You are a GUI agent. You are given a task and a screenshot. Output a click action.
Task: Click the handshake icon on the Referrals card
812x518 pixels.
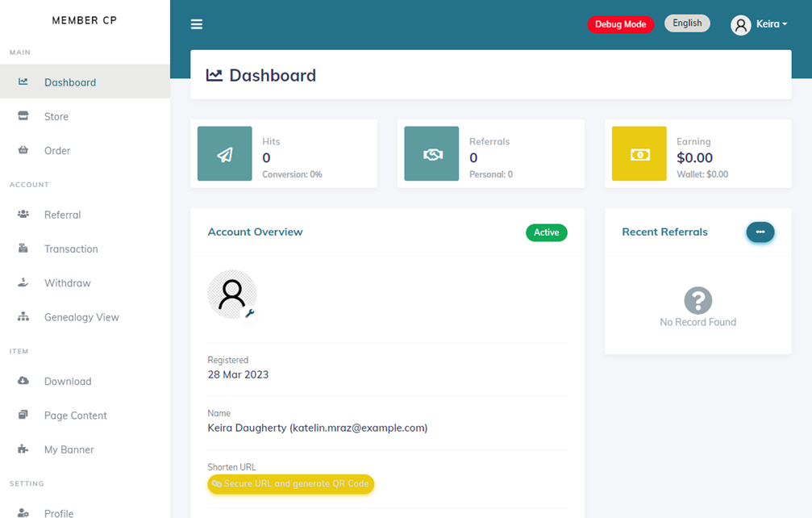431,153
